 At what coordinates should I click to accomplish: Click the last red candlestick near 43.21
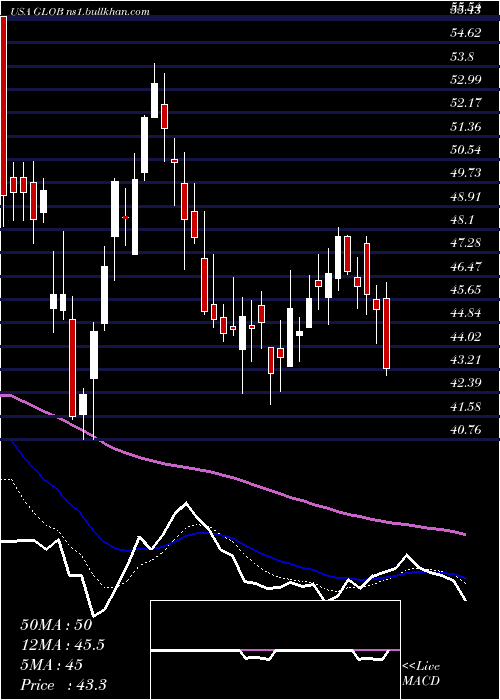click(387, 333)
